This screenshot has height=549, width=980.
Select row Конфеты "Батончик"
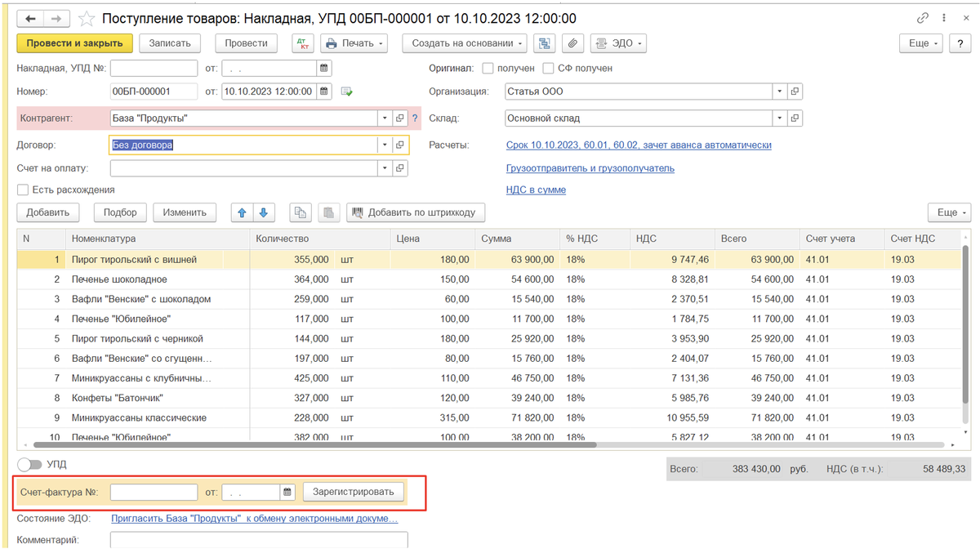coord(488,398)
